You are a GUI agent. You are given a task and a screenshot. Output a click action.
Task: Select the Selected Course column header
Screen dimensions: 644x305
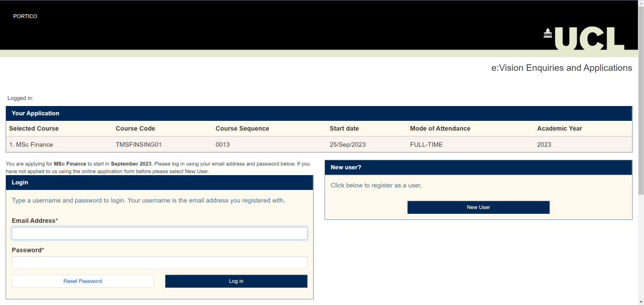[34, 129]
